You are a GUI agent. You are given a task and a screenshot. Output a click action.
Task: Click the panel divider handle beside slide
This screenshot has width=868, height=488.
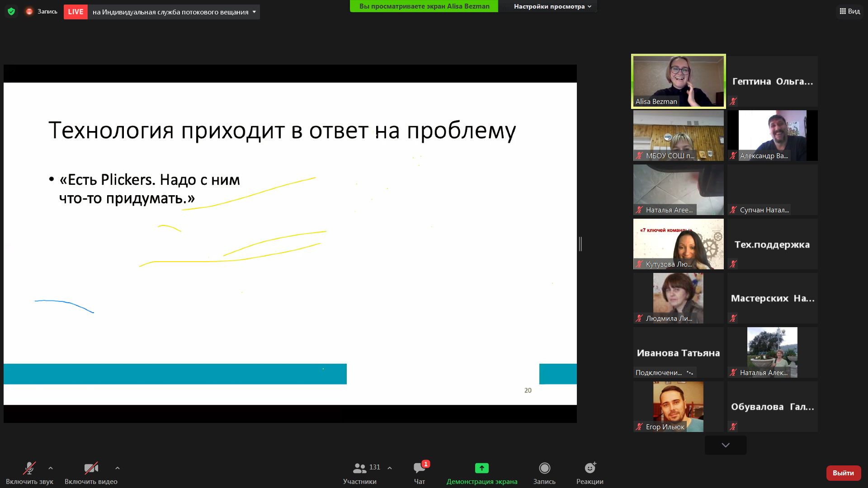(x=580, y=244)
